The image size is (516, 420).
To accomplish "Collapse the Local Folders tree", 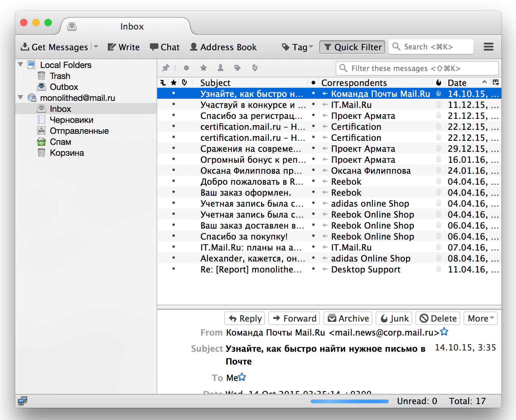I will 21,65.
